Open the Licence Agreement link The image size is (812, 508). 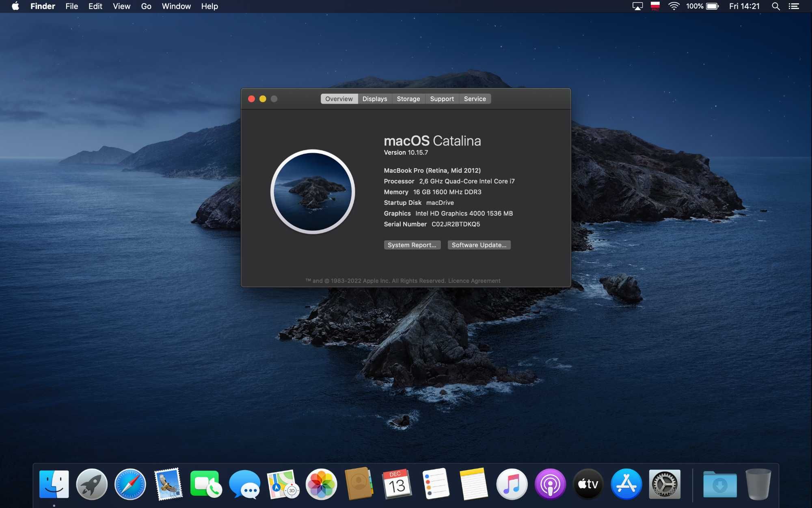pos(474,281)
